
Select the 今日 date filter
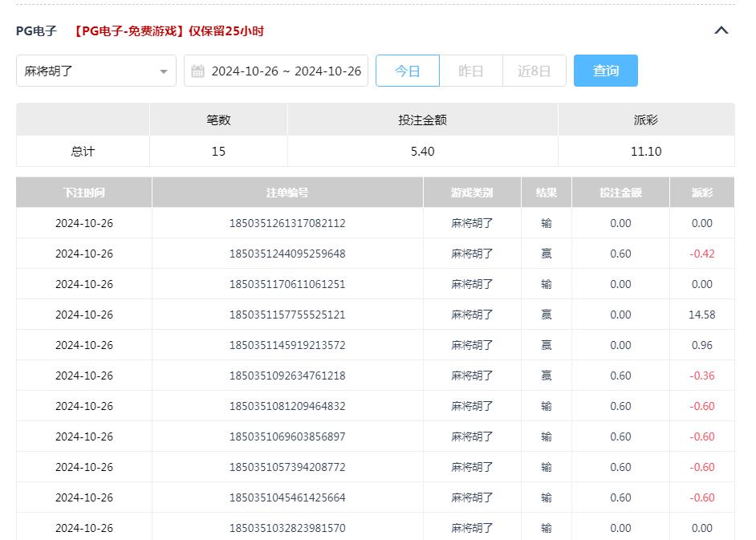(x=408, y=71)
